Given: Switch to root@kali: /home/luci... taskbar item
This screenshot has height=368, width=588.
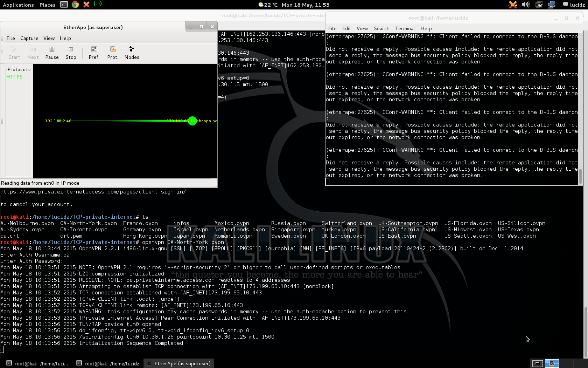Looking at the screenshot, I should 37,363.
